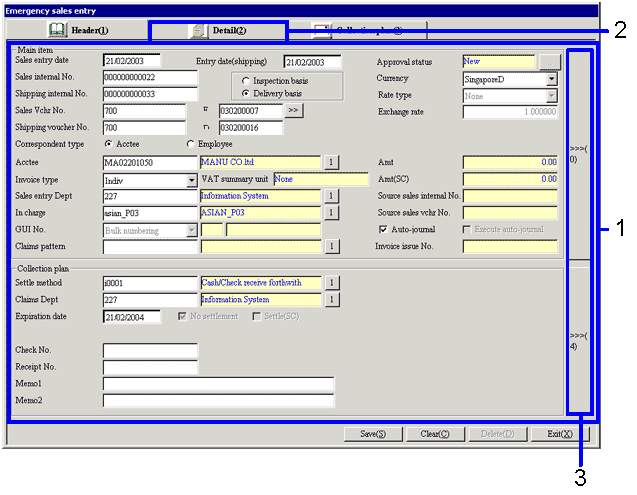Click Shipping voucher No. field with 700
Viewport: 637px width, 495px height.
point(144,128)
